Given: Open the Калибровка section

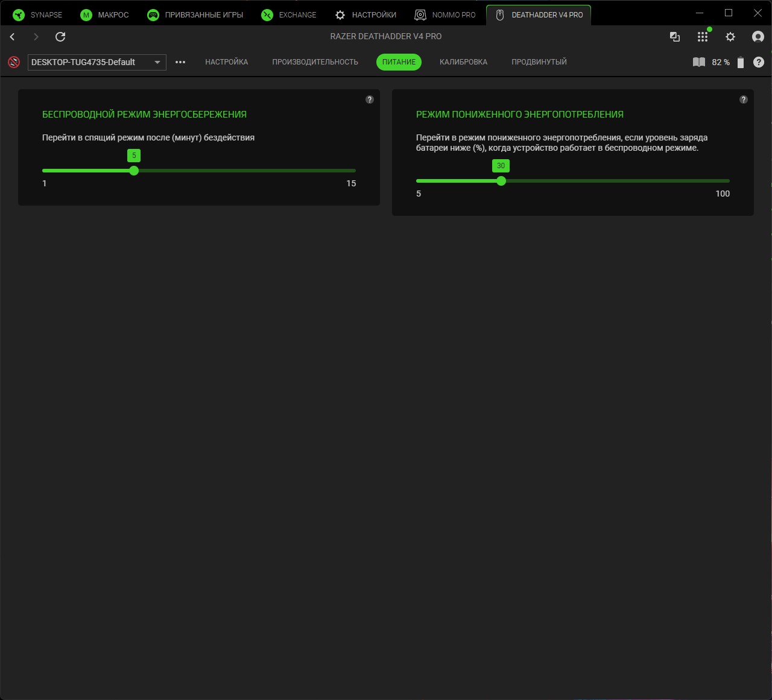Looking at the screenshot, I should tap(463, 62).
